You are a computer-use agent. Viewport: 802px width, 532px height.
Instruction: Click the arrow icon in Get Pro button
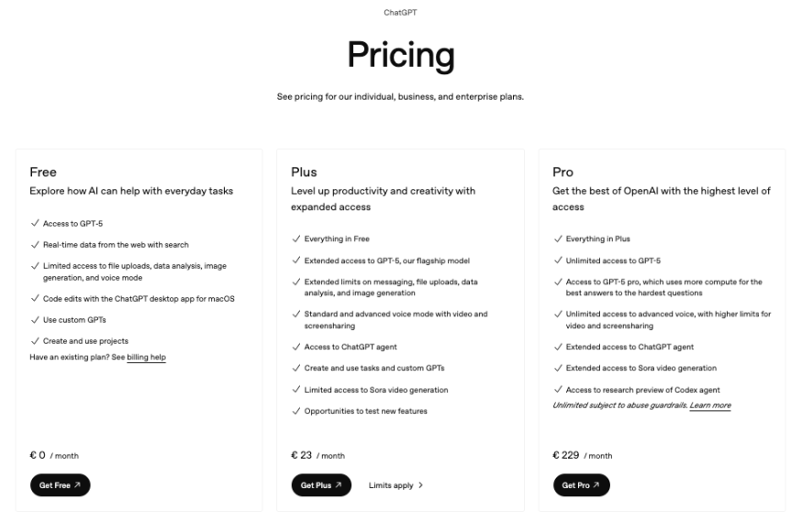(596, 485)
